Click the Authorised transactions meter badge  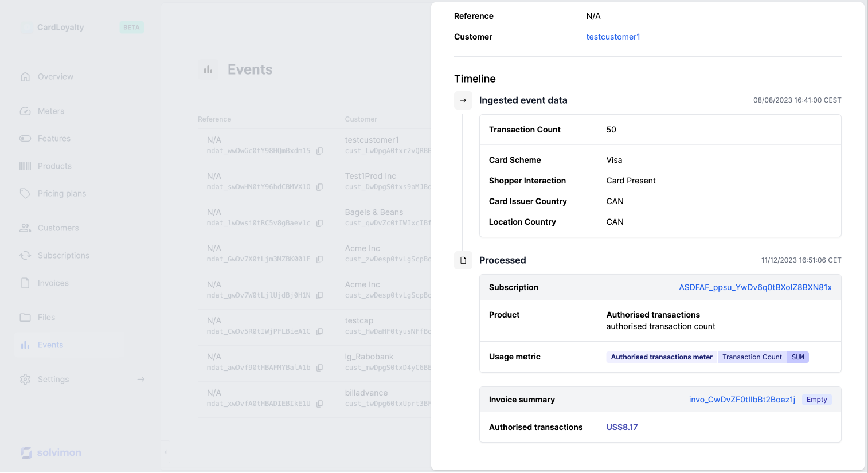coord(662,357)
